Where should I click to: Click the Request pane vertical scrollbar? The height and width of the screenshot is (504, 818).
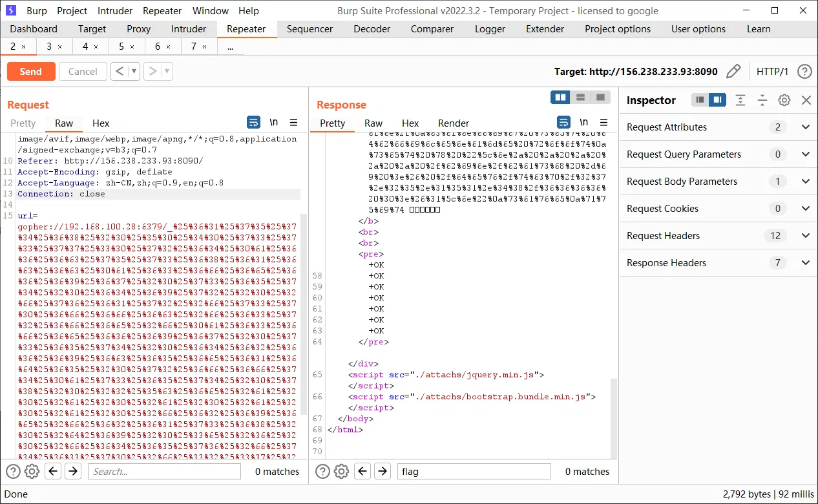[304, 313]
